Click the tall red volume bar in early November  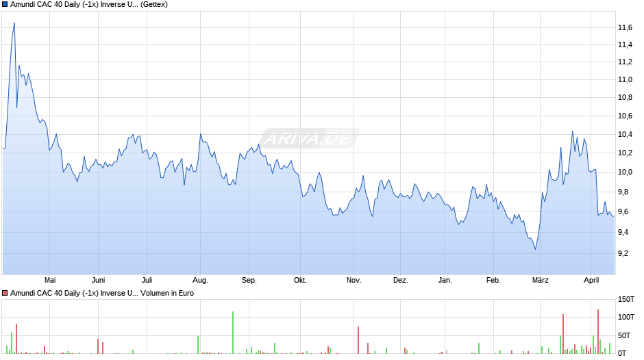coord(358,340)
